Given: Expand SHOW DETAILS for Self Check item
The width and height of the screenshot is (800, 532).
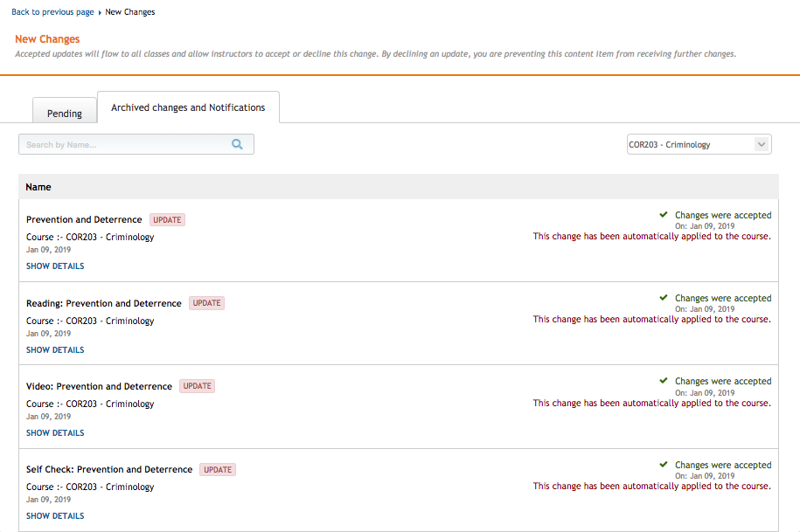Looking at the screenshot, I should tap(55, 516).
